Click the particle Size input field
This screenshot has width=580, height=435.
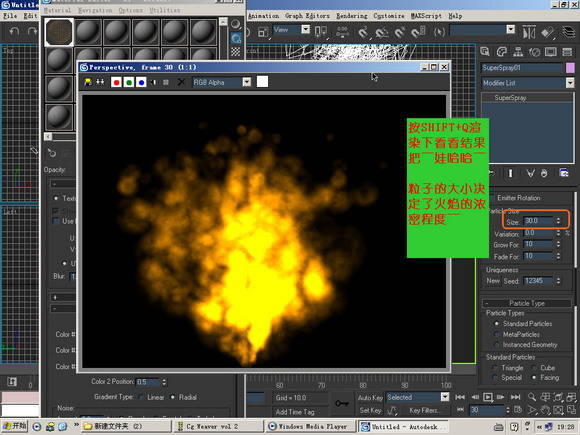[x=539, y=221]
